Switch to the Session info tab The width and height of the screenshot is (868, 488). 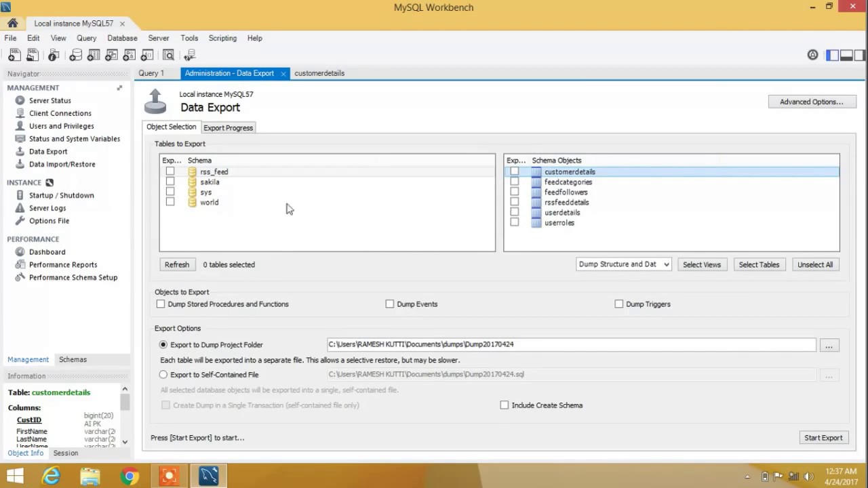point(66,453)
